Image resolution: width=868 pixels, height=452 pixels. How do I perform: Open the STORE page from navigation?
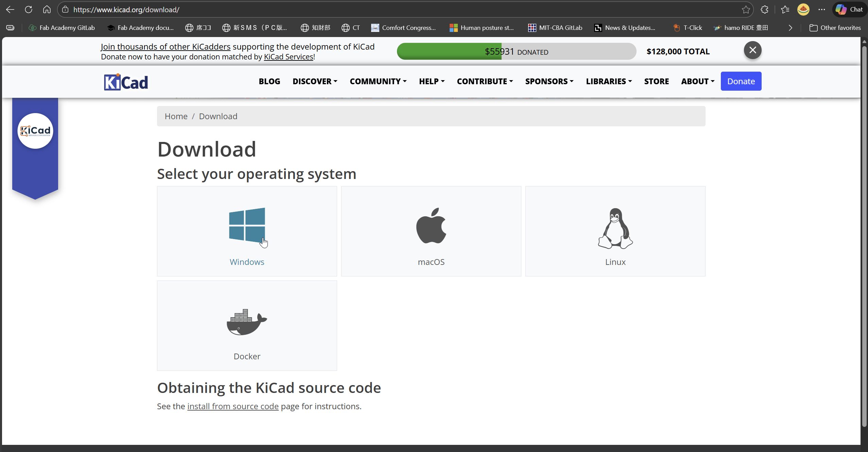(656, 81)
